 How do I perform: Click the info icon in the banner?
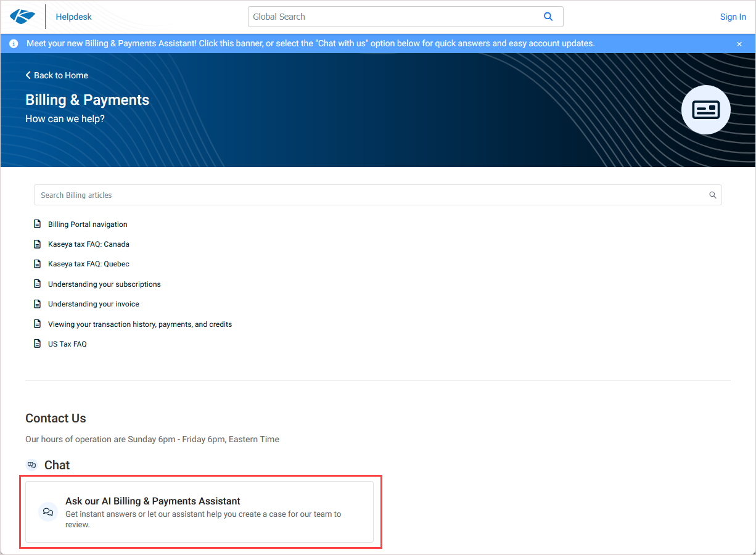14,44
